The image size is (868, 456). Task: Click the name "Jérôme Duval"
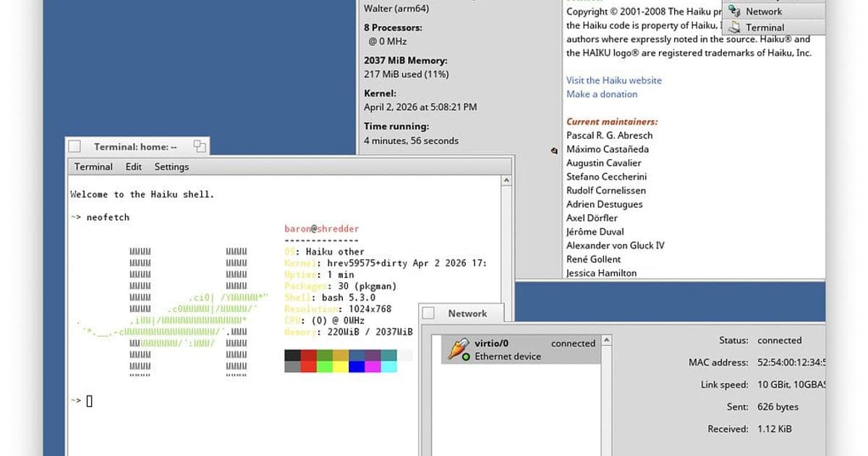point(594,232)
